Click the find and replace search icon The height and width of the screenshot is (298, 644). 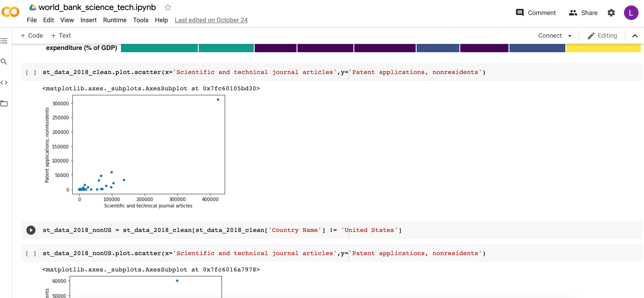tap(4, 62)
